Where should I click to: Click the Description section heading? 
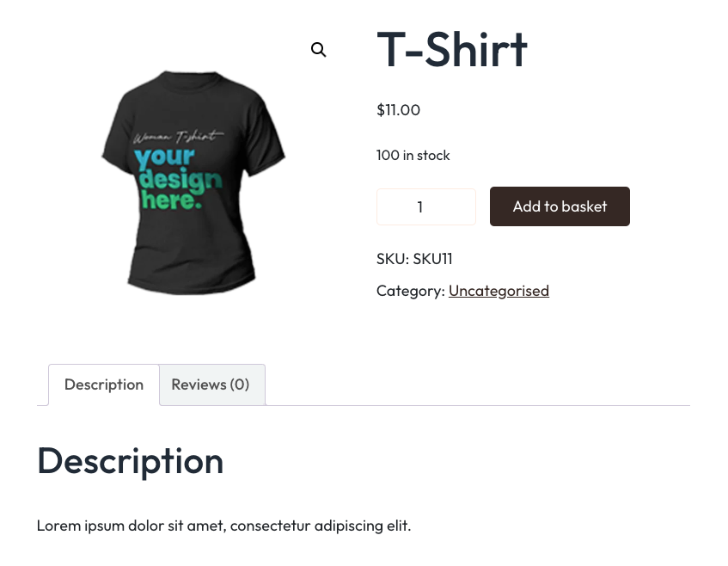pyautogui.click(x=130, y=460)
